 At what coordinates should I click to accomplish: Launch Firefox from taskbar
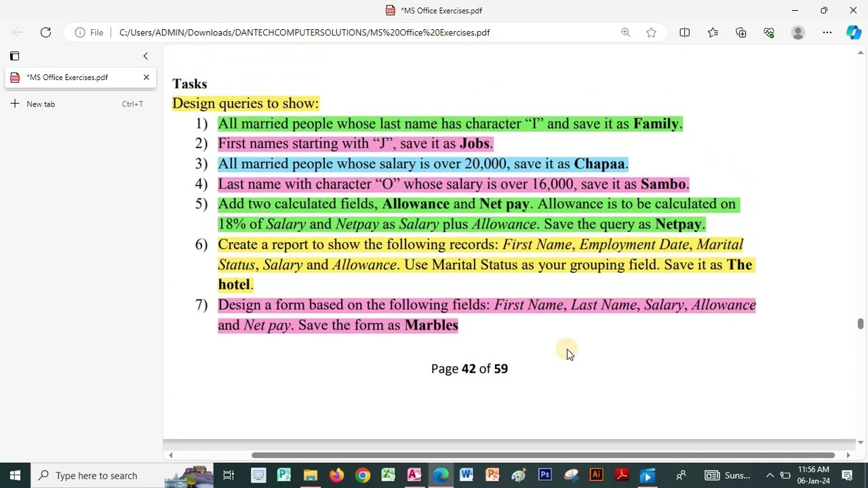336,476
